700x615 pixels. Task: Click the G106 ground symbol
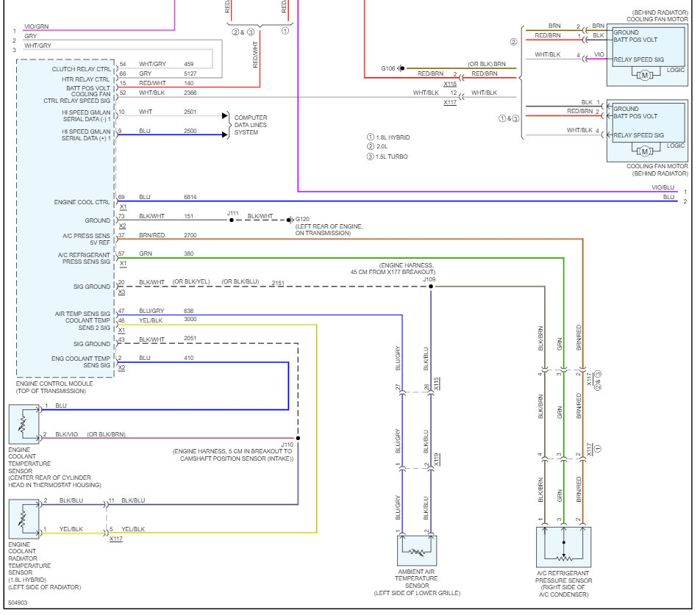(x=401, y=68)
